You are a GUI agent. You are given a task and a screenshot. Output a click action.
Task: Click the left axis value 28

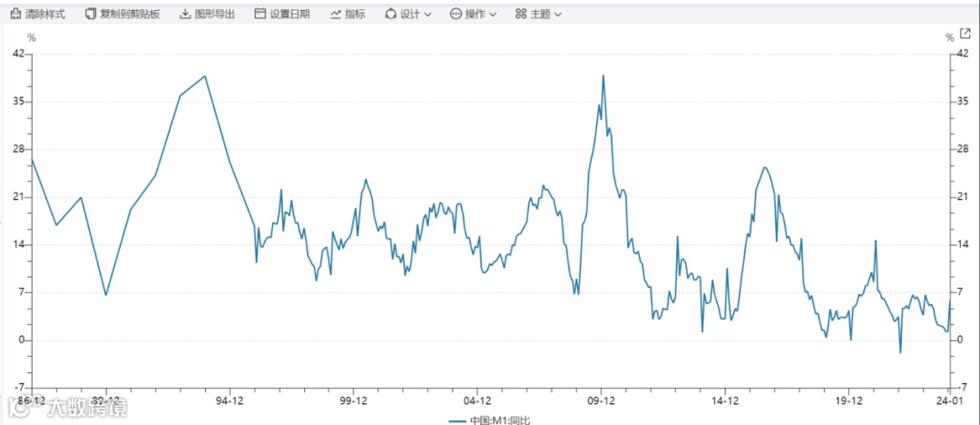[x=19, y=150]
